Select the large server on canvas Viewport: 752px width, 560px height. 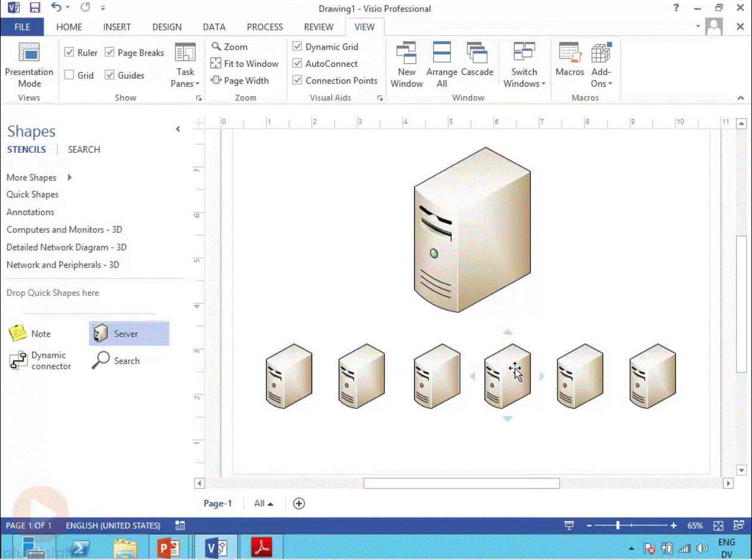(x=472, y=230)
